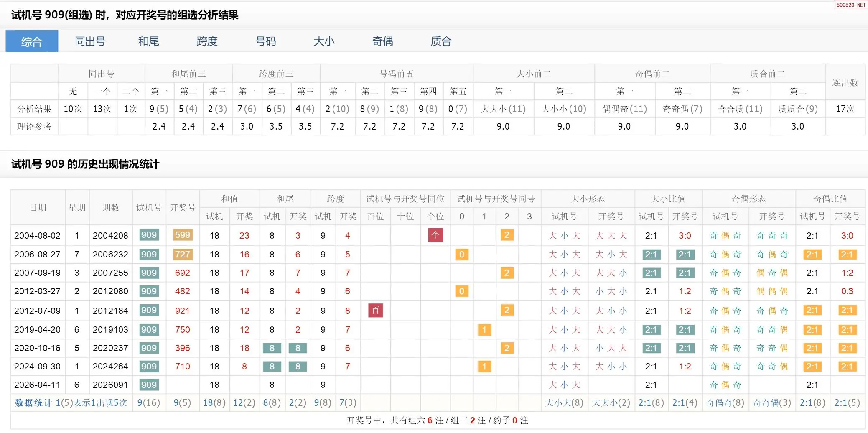This screenshot has width=868, height=433.
Task: Select the 和尾 tab
Action: [148, 41]
